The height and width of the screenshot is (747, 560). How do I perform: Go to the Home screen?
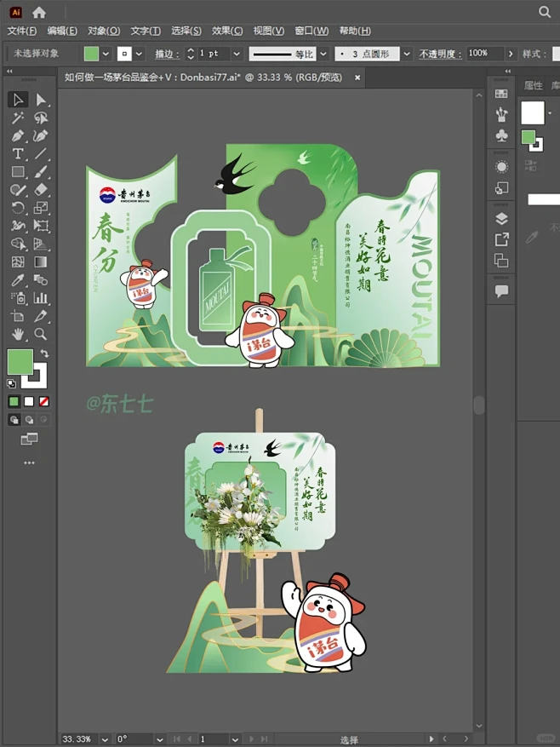(x=39, y=13)
